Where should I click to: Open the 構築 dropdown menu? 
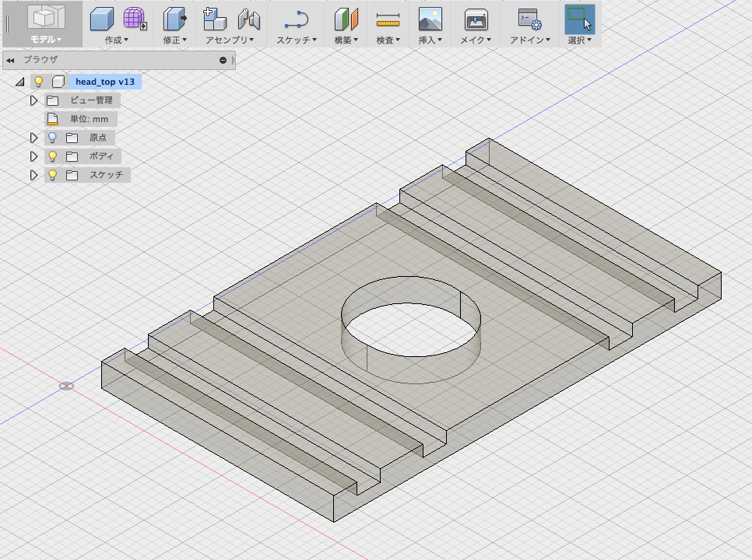pyautogui.click(x=346, y=40)
